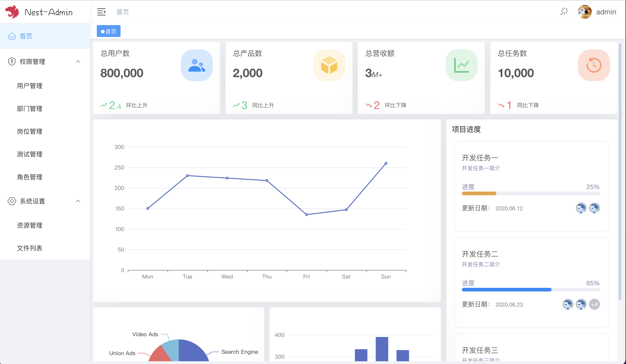Click the +4 avatar badge in 开发任务二
Image resolution: width=626 pixels, height=364 pixels.
(x=594, y=304)
